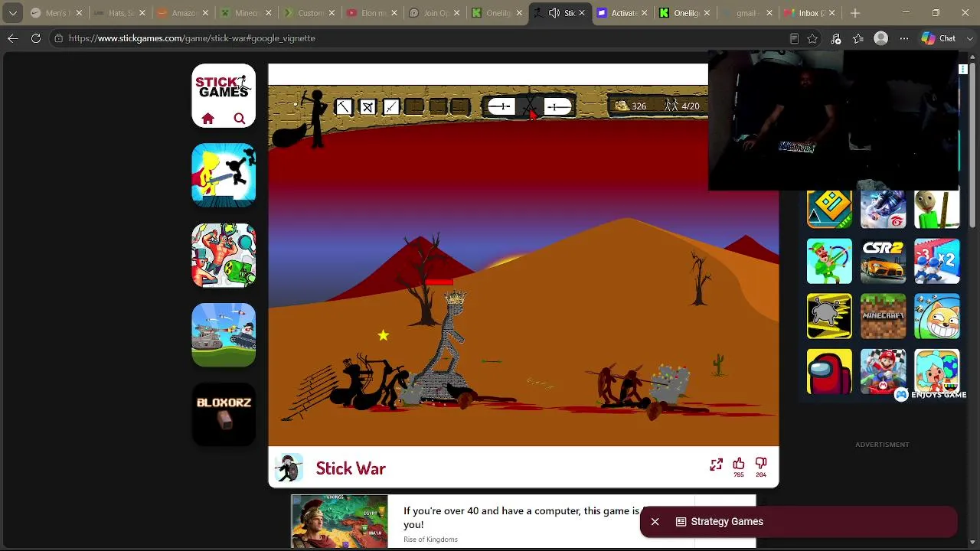Select the archer bow unit button
Viewport: 980px width, 551px height.
[x=367, y=107]
